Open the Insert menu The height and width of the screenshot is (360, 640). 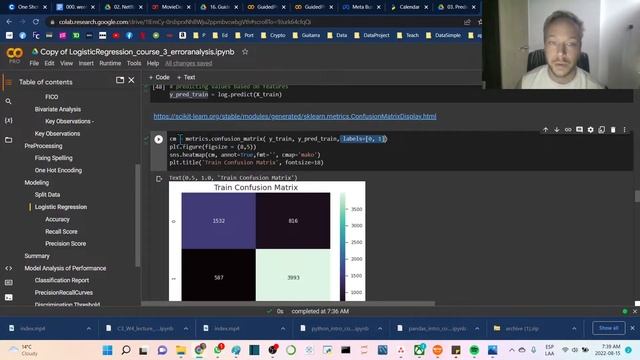click(86, 63)
